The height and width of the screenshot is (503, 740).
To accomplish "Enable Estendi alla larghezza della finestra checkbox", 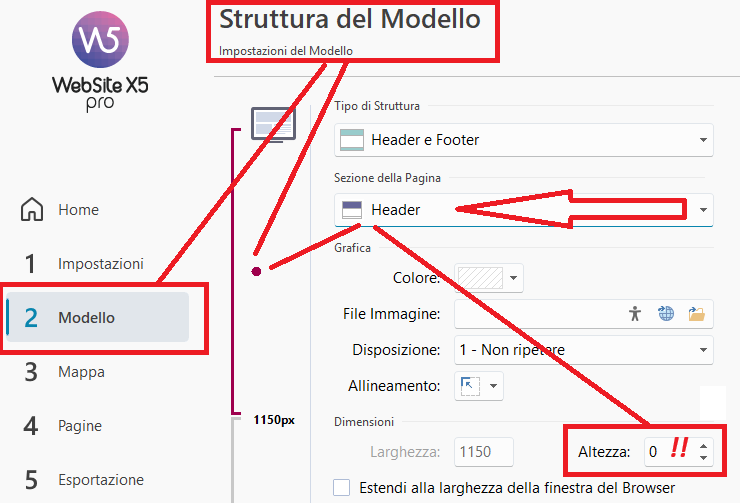I will click(x=342, y=488).
